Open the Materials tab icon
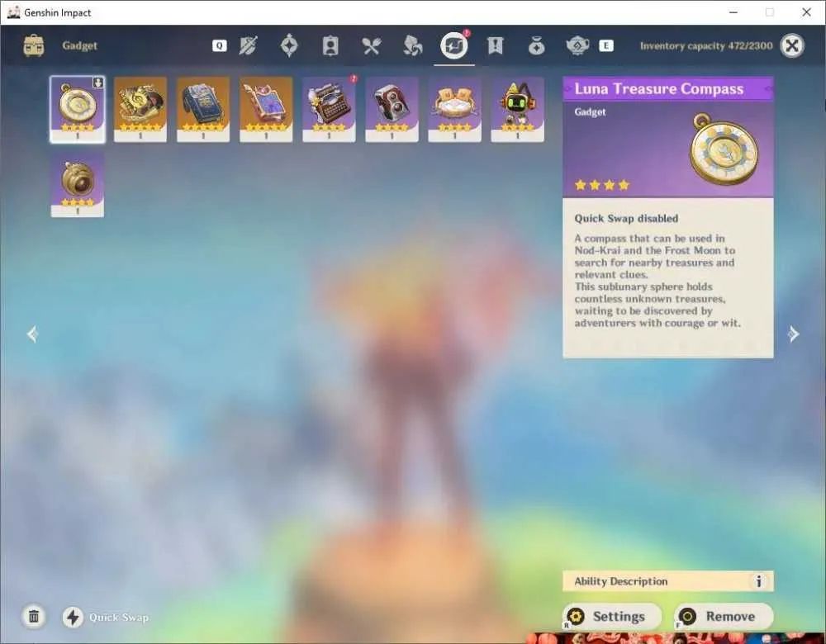This screenshot has width=826, height=644. coord(412,45)
